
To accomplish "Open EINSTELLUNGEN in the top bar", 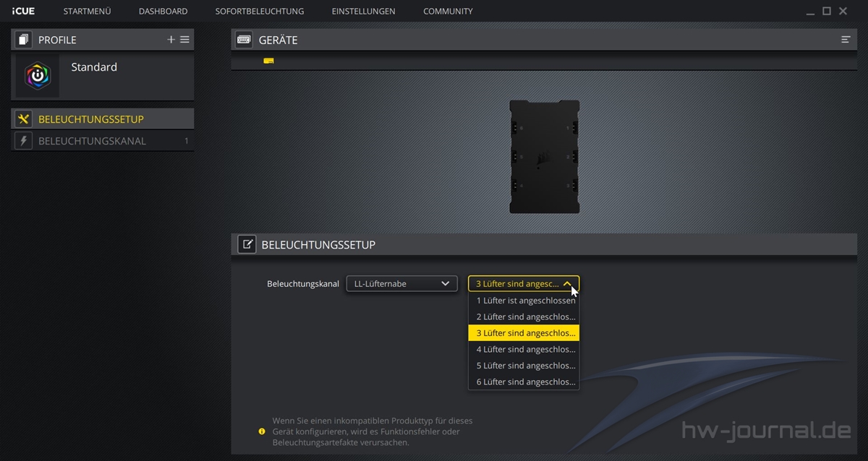I will tap(363, 11).
